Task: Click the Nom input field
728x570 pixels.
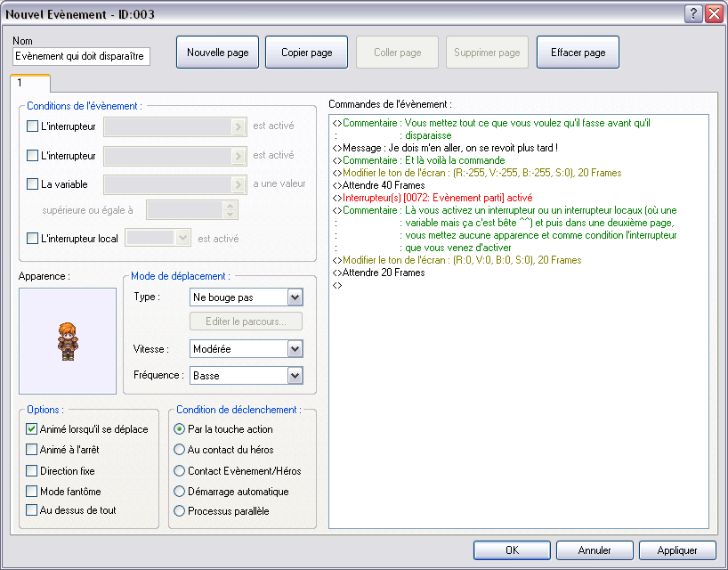Action: (81, 56)
